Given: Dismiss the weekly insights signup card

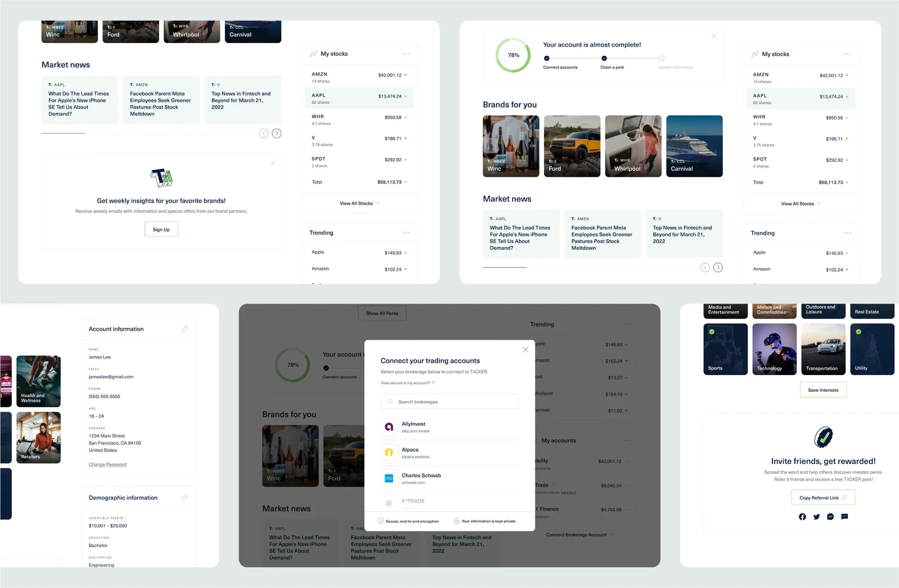Looking at the screenshot, I should (x=272, y=163).
